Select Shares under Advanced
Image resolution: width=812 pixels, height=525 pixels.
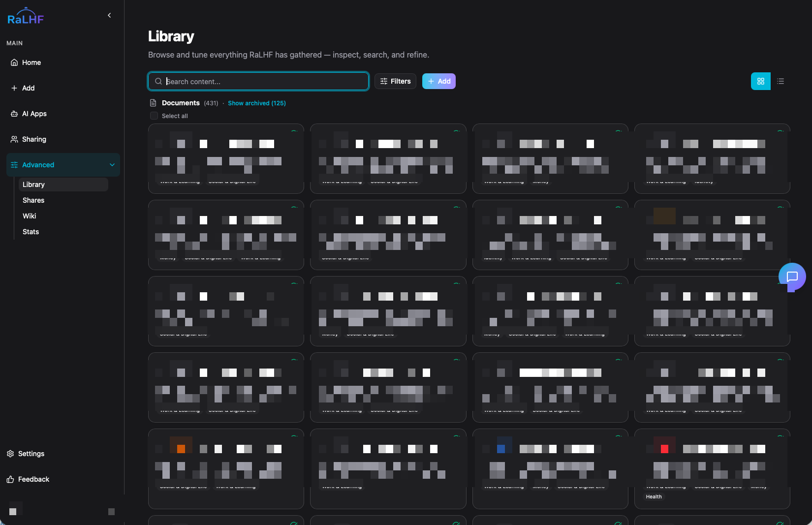click(33, 200)
